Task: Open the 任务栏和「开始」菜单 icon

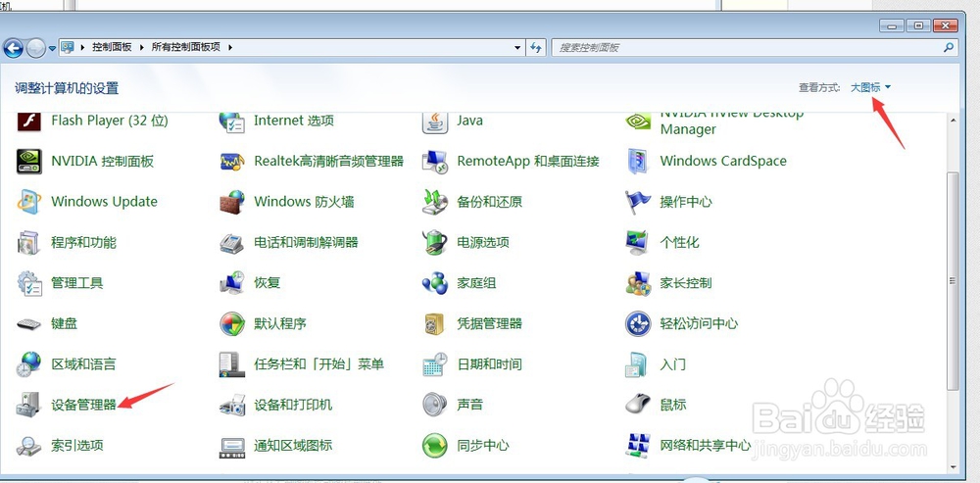Action: (x=232, y=364)
